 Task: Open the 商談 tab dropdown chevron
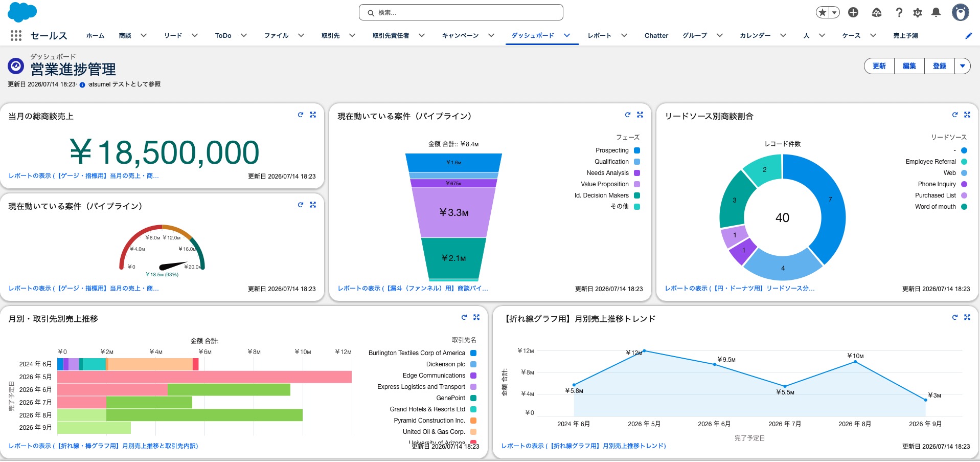(144, 35)
